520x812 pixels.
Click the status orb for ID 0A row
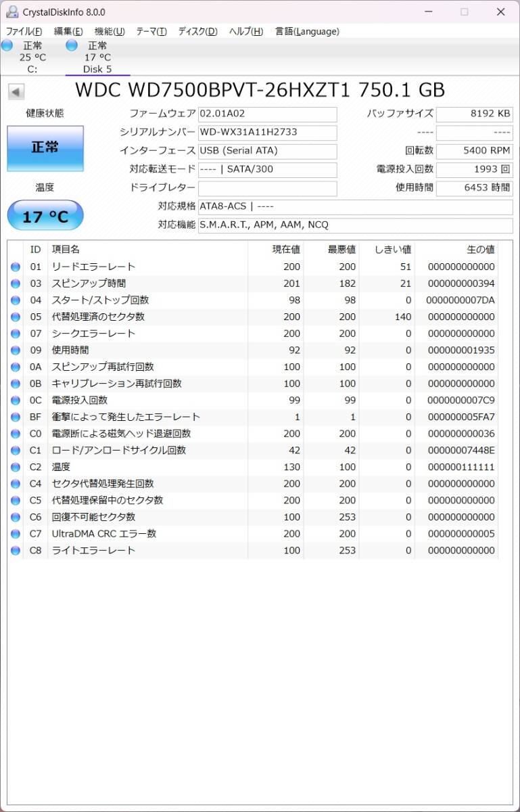pyautogui.click(x=16, y=367)
